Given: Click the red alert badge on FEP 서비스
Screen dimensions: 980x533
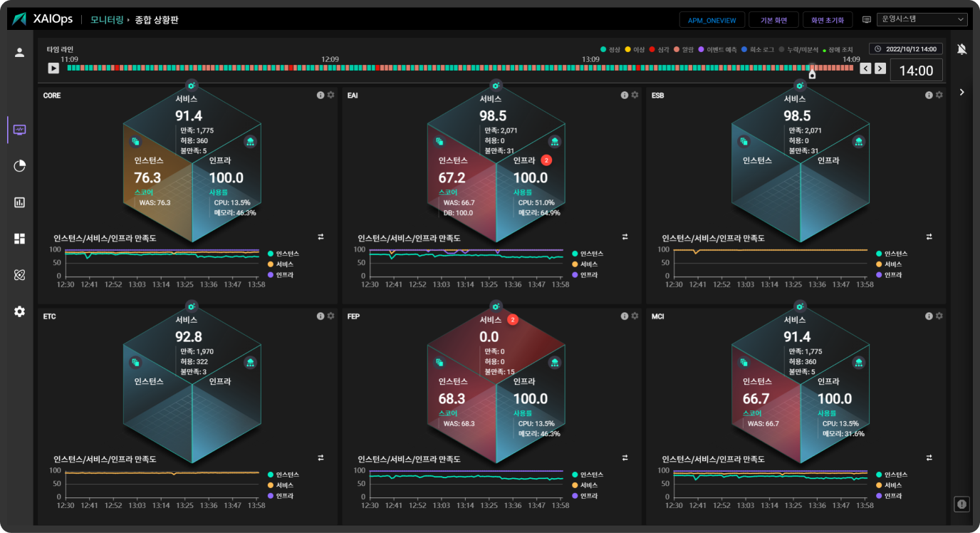Looking at the screenshot, I should coord(512,319).
